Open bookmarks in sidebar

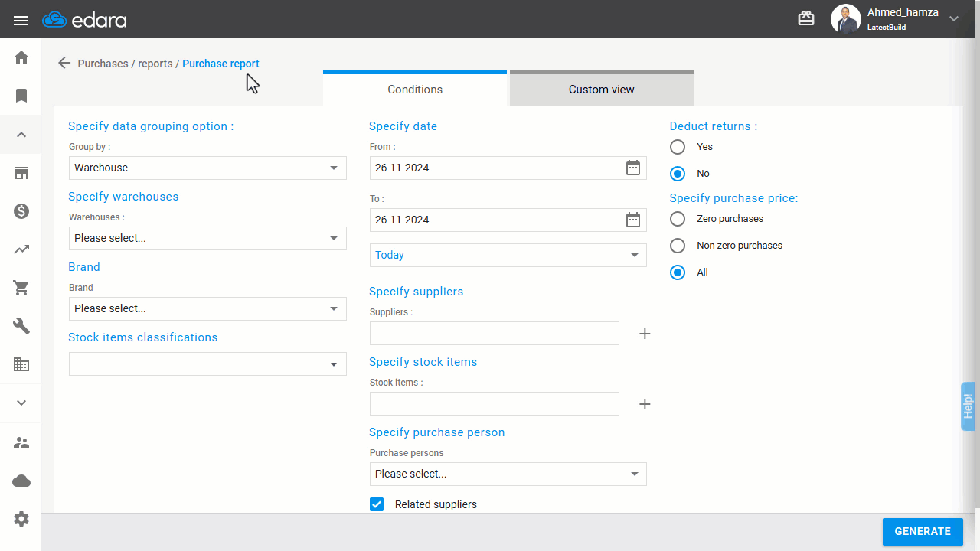[x=21, y=96]
